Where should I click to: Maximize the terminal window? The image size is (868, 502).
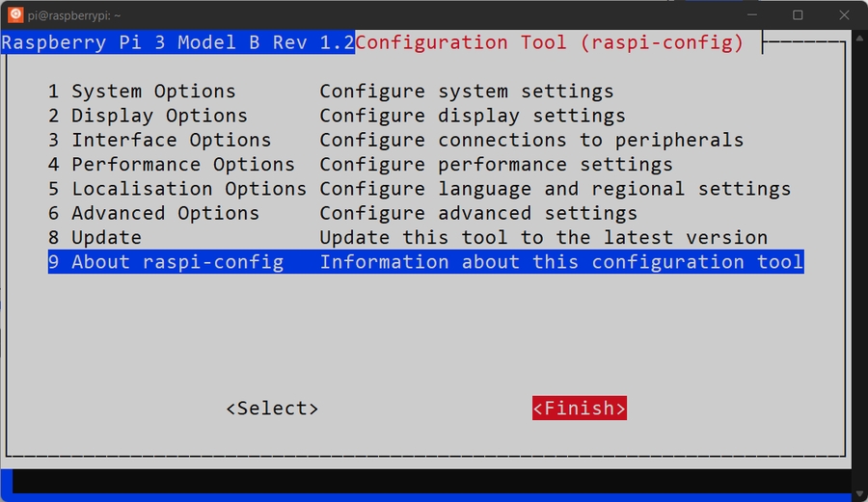point(798,14)
